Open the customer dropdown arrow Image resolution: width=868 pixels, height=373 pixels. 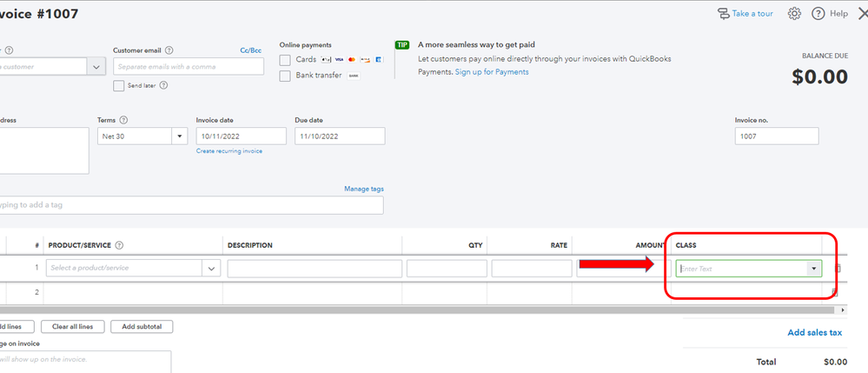pyautogui.click(x=96, y=66)
